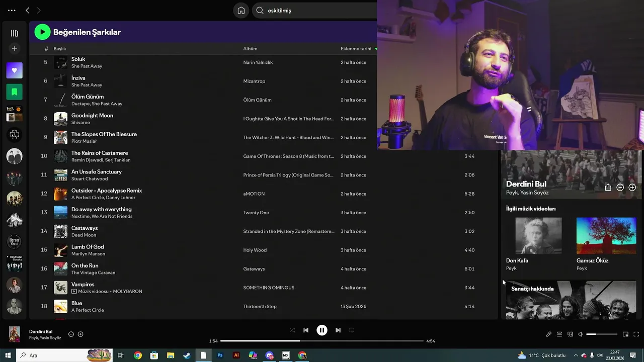
Task: Open the Don Kafa music video thumbnail
Action: point(538,235)
